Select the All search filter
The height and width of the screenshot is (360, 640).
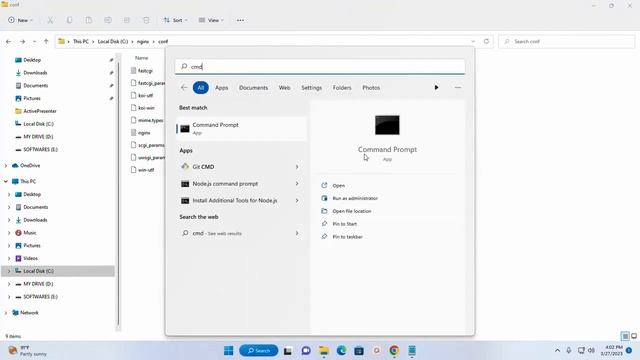[201, 87]
